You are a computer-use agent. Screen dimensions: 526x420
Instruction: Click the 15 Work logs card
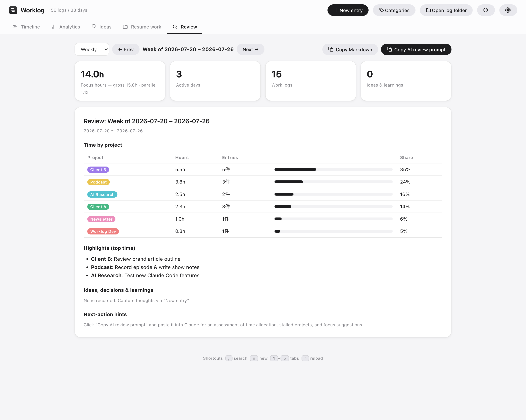coord(310,81)
